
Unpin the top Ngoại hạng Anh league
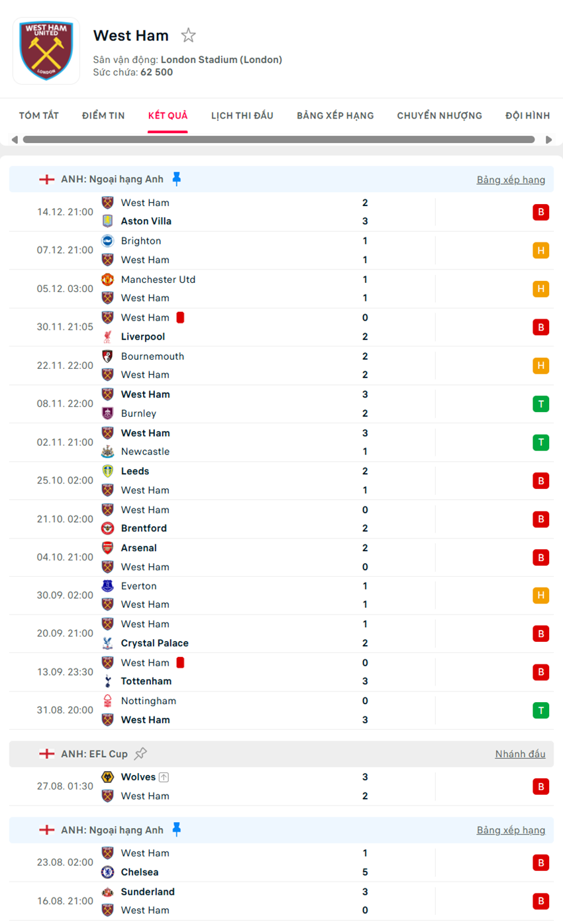176,179
